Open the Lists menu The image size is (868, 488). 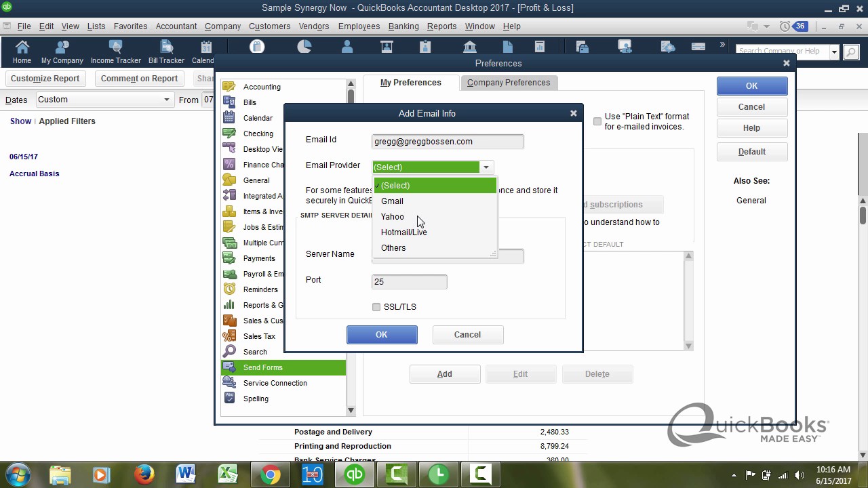point(96,26)
